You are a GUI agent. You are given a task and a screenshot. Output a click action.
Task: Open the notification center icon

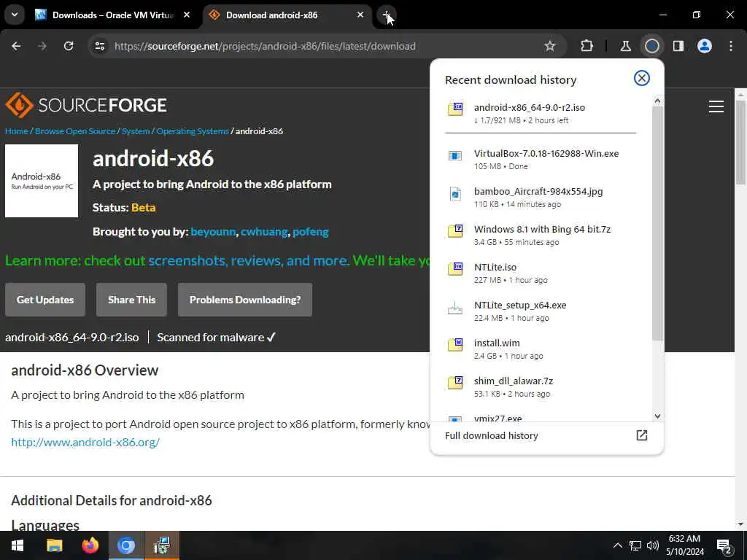tap(724, 546)
